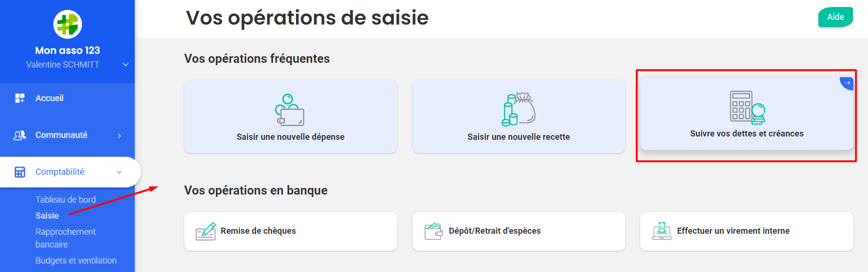Click the internal transfer laptop icon
Image resolution: width=868 pixels, height=272 pixels.
pos(662,231)
